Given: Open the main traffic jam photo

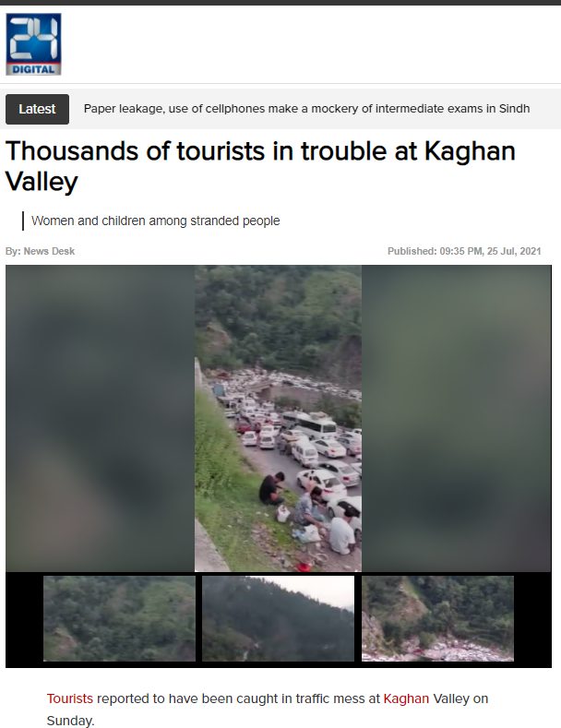Looking at the screenshot, I should (x=278, y=418).
